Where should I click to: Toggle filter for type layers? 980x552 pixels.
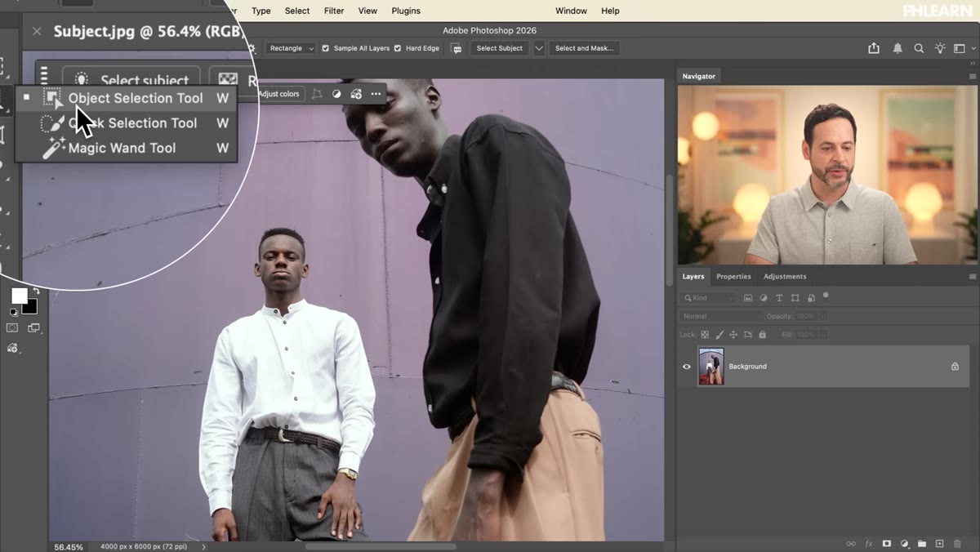779,298
